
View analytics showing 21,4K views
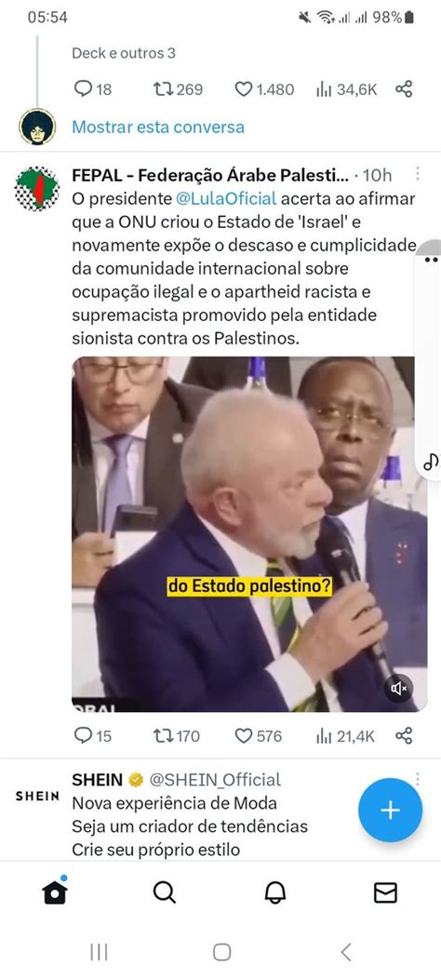click(345, 735)
